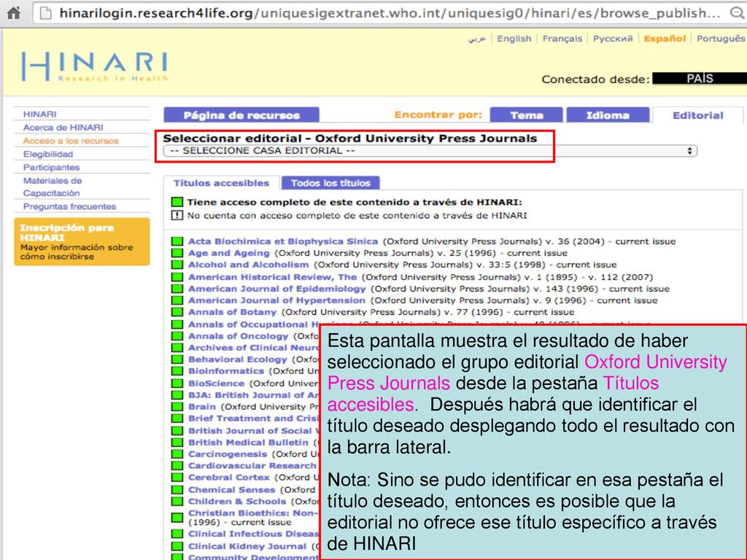The width and height of the screenshot is (747, 560).
Task: Click the editorial dropdown arrows
Action: pyautogui.click(x=689, y=151)
